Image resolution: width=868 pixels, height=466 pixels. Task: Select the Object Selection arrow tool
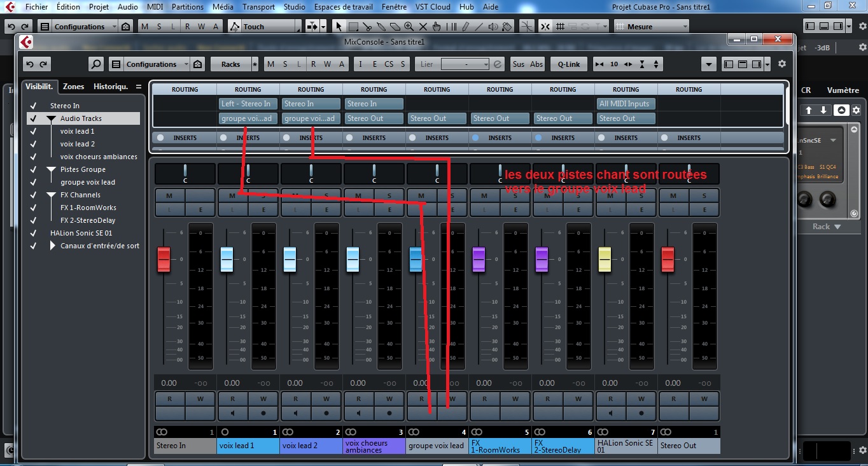click(339, 27)
